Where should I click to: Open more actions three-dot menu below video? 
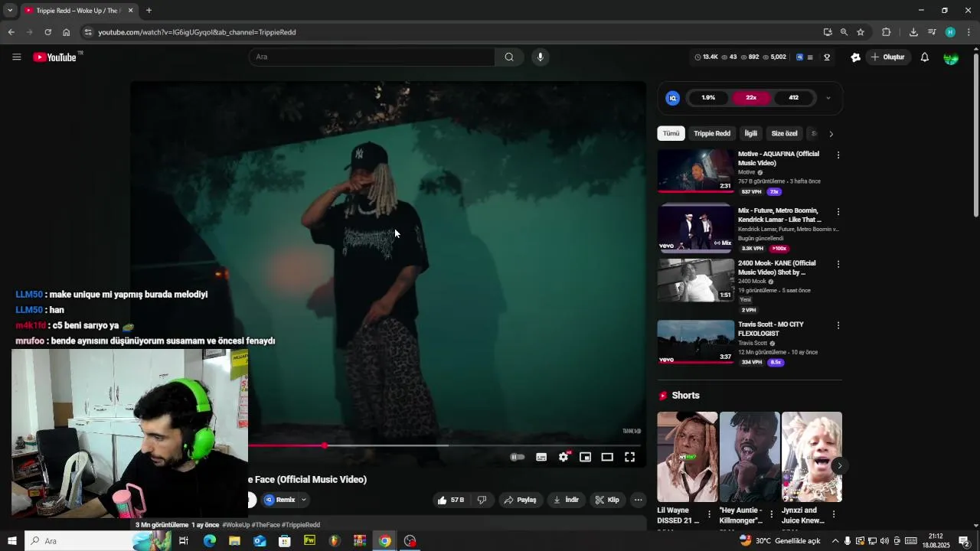[x=638, y=500]
